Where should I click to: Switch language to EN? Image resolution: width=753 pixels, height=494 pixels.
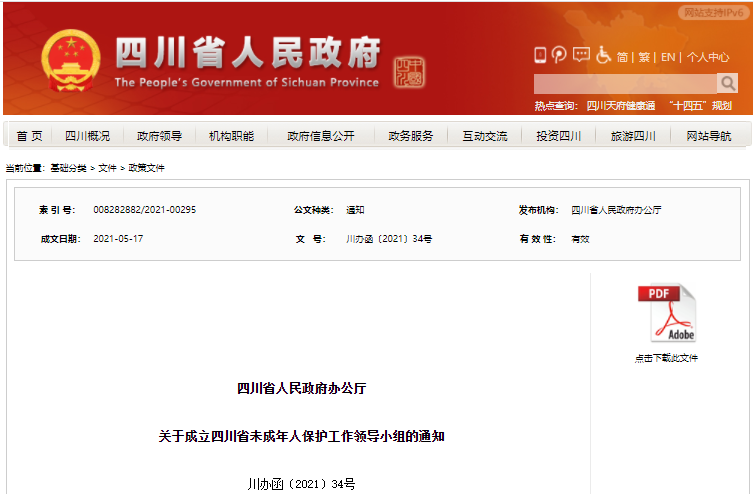[x=667, y=57]
